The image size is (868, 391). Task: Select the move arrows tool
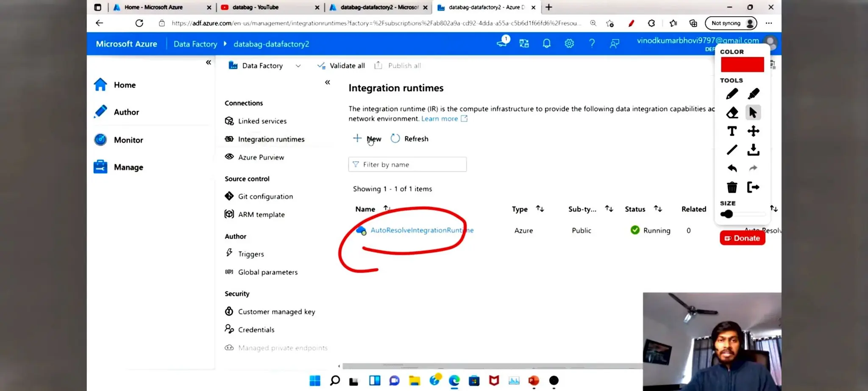(753, 131)
